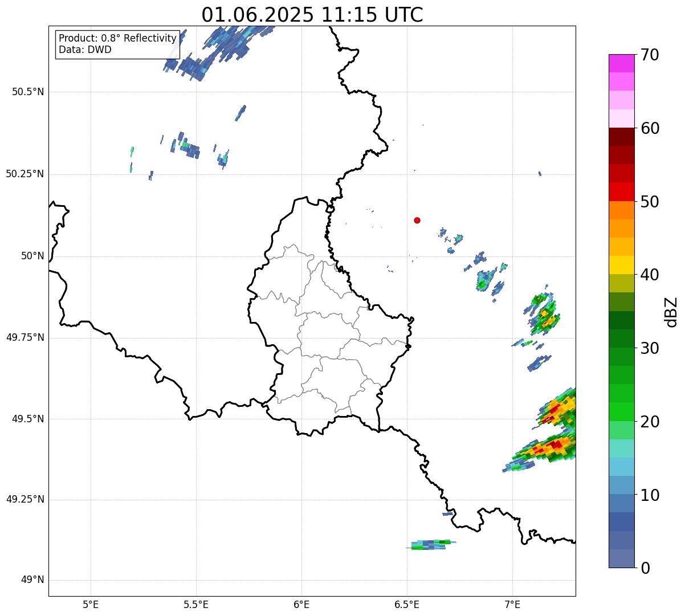Pick the topmost magenta colorbar segment
The image size is (685, 616).
click(622, 63)
